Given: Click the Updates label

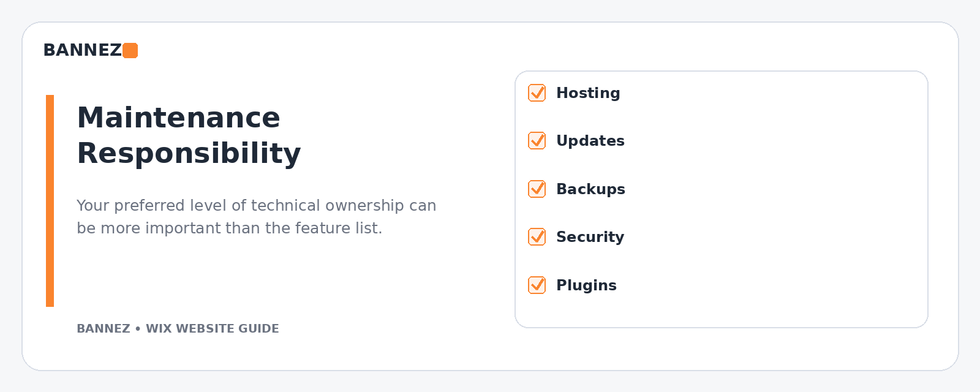Looking at the screenshot, I should tap(590, 141).
